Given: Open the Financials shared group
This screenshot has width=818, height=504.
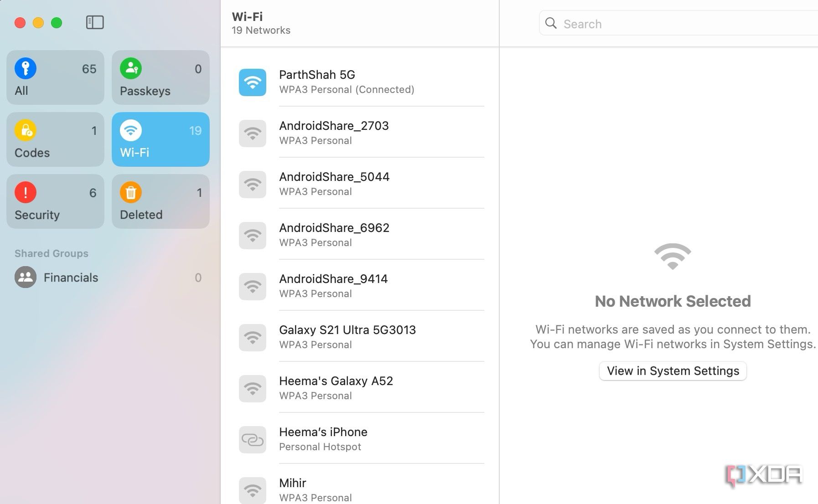Looking at the screenshot, I should click(108, 278).
